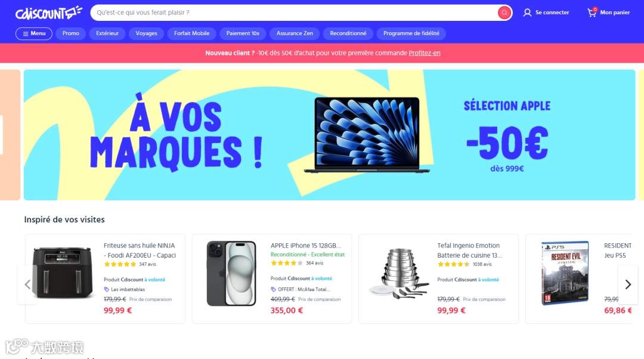This screenshot has height=359, width=644.
Task: Open the Sélection Apple banner
Action: (x=329, y=135)
